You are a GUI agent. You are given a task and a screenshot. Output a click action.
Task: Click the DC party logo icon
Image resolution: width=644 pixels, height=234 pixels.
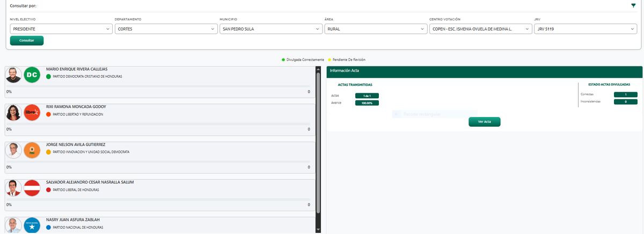point(32,75)
